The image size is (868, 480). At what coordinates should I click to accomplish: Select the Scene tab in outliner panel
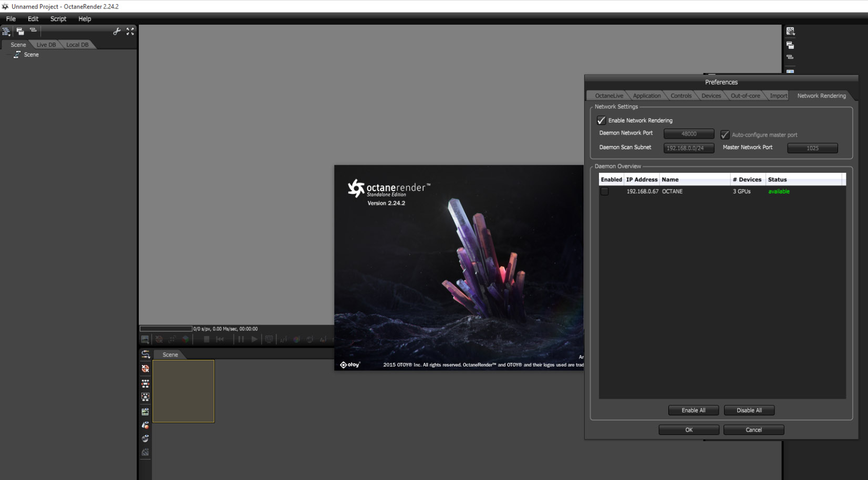click(x=18, y=45)
